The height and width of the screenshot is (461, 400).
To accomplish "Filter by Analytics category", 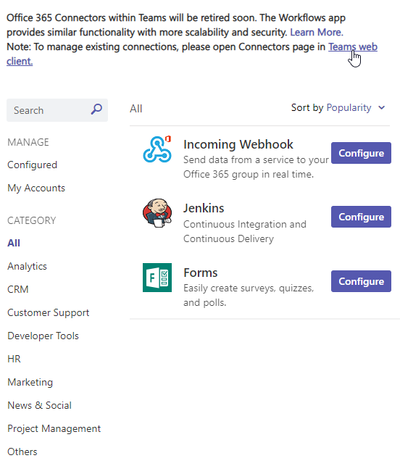I will (27, 266).
